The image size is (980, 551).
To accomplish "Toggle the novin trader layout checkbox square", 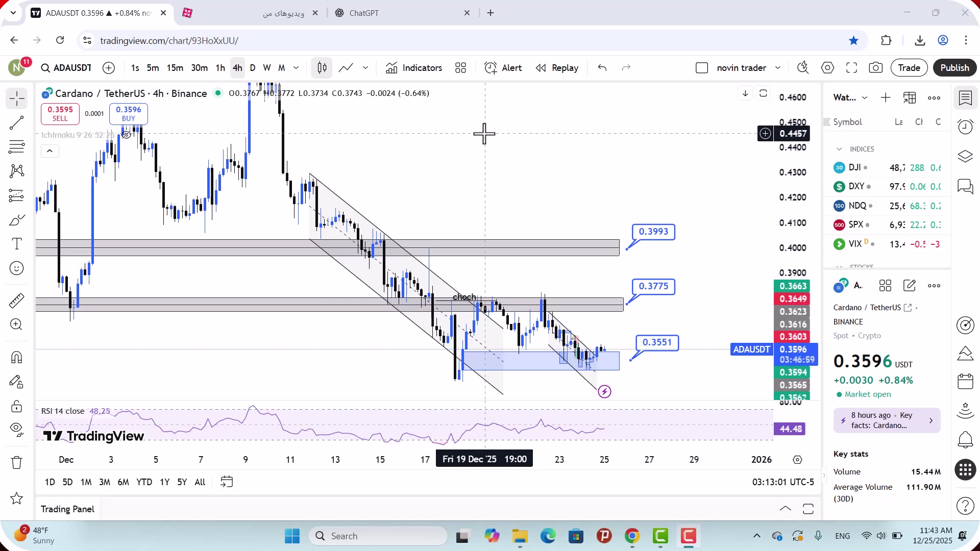I will tap(702, 68).
